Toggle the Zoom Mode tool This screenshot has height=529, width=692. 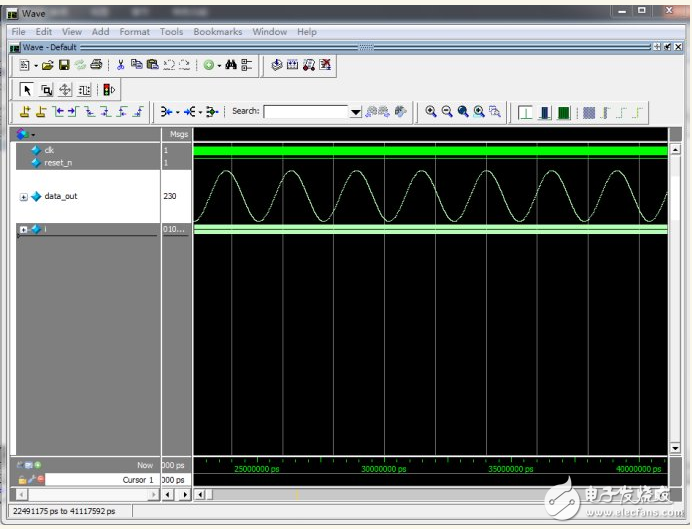46,89
